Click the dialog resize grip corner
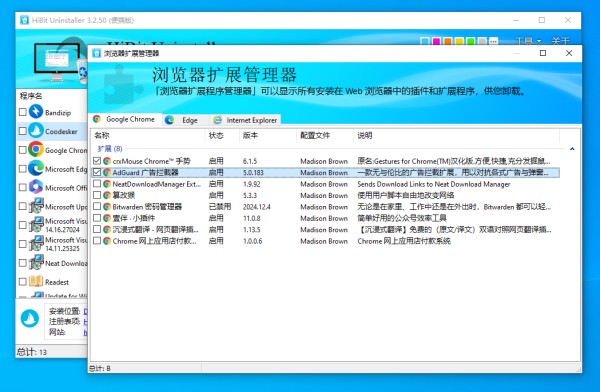This screenshot has height=392, width=600. (578, 369)
